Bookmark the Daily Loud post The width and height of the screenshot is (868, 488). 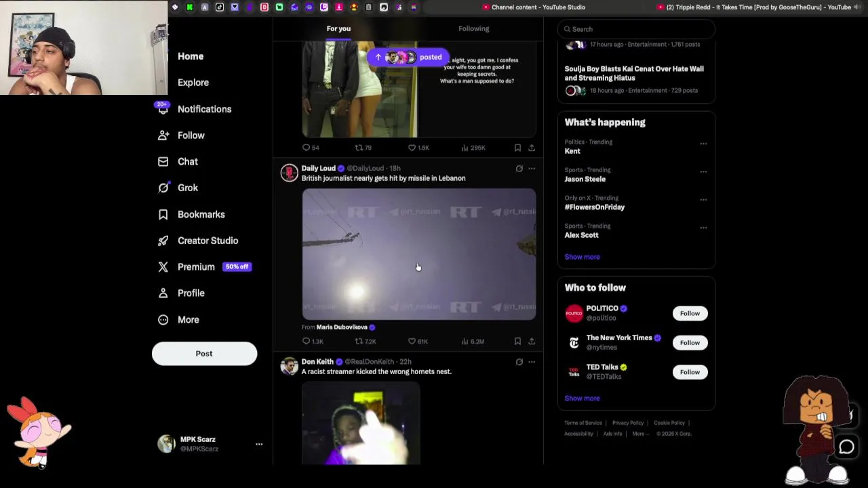[x=517, y=342]
